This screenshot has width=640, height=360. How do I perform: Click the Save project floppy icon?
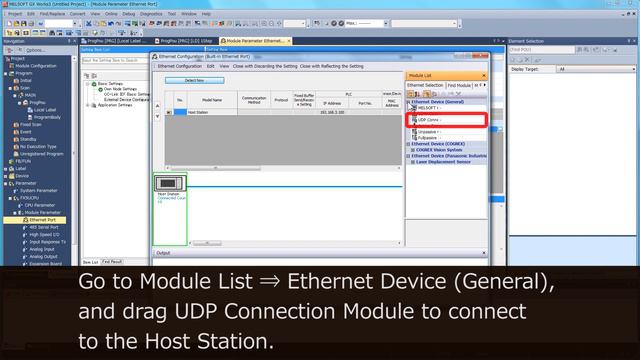[x=24, y=24]
